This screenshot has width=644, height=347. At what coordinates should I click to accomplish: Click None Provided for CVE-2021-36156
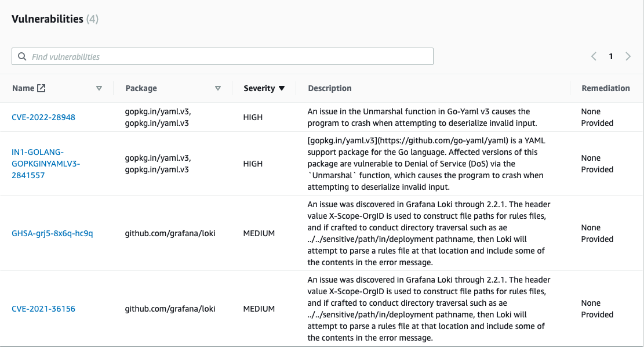(597, 309)
